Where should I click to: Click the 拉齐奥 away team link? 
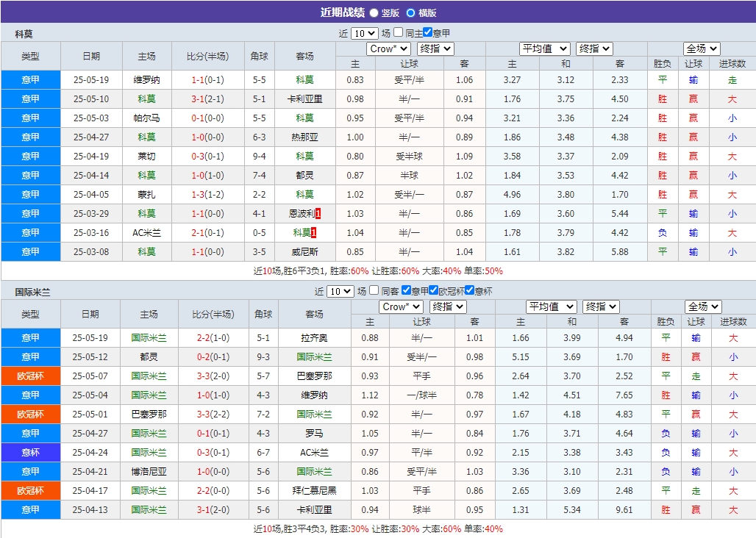click(313, 337)
